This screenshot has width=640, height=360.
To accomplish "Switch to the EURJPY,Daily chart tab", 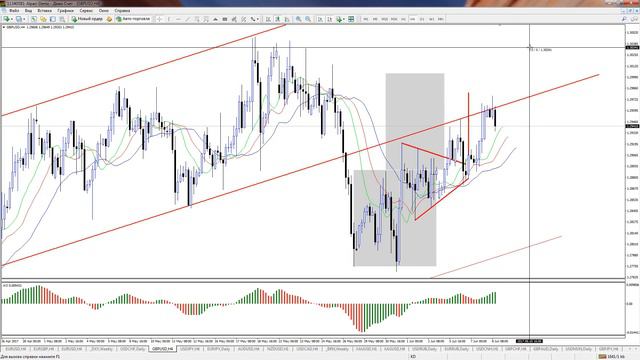I will [x=218, y=349].
